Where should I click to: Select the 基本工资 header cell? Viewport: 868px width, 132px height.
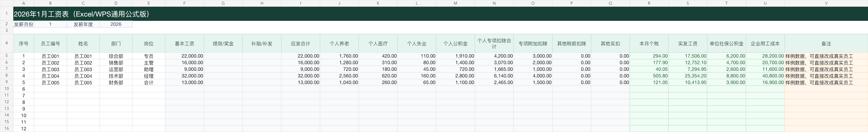(184, 43)
